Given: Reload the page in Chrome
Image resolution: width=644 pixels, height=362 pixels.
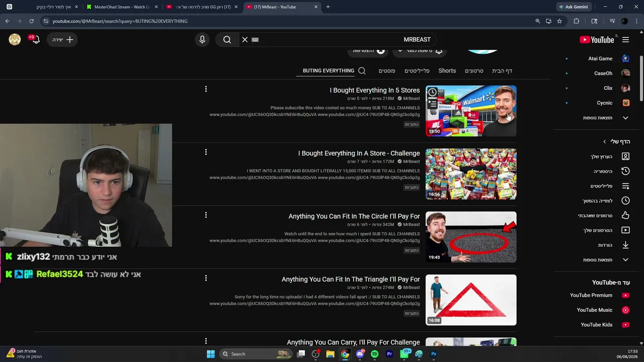Looking at the screenshot, I should pos(31,21).
